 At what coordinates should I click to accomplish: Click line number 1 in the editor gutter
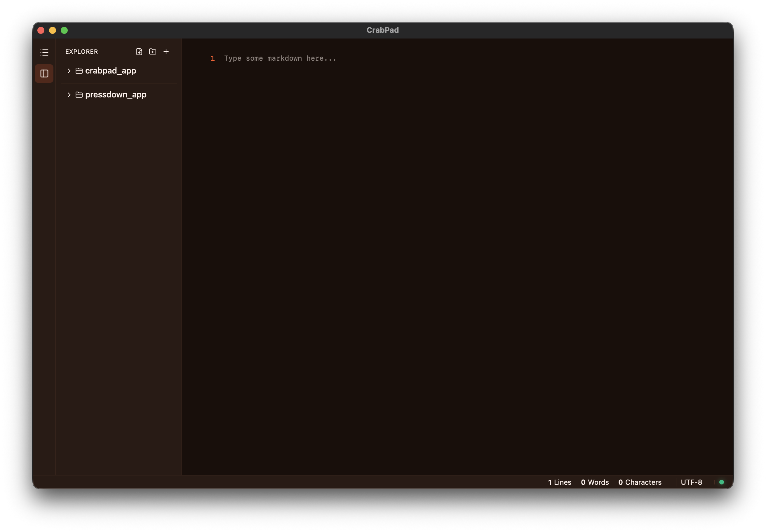coord(213,58)
